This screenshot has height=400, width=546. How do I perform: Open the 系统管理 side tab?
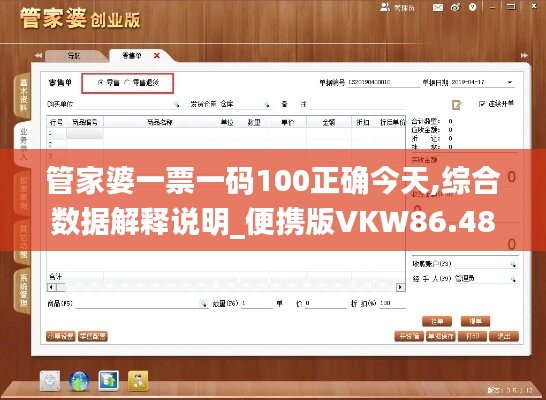tap(23, 291)
